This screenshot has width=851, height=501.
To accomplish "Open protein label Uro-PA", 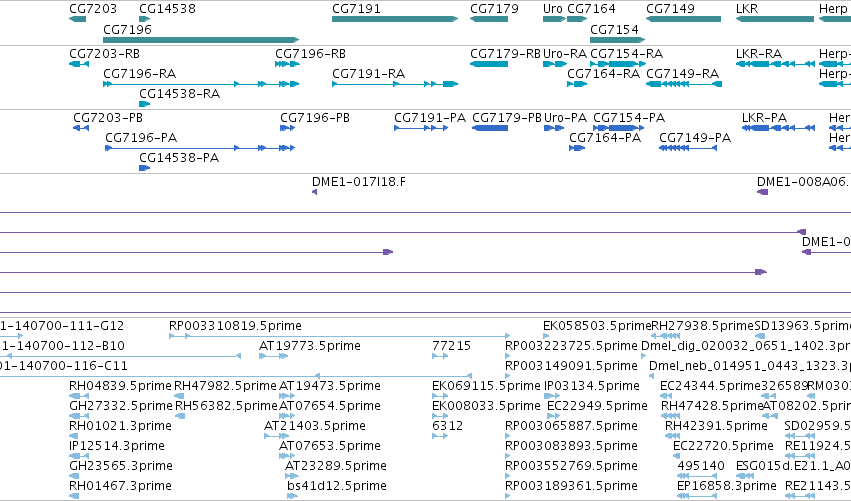I will coord(566,118).
